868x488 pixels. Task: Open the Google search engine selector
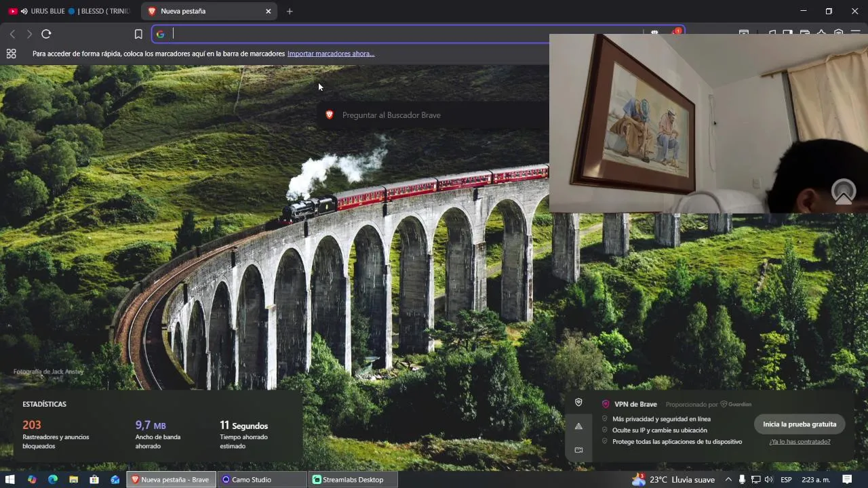point(161,34)
